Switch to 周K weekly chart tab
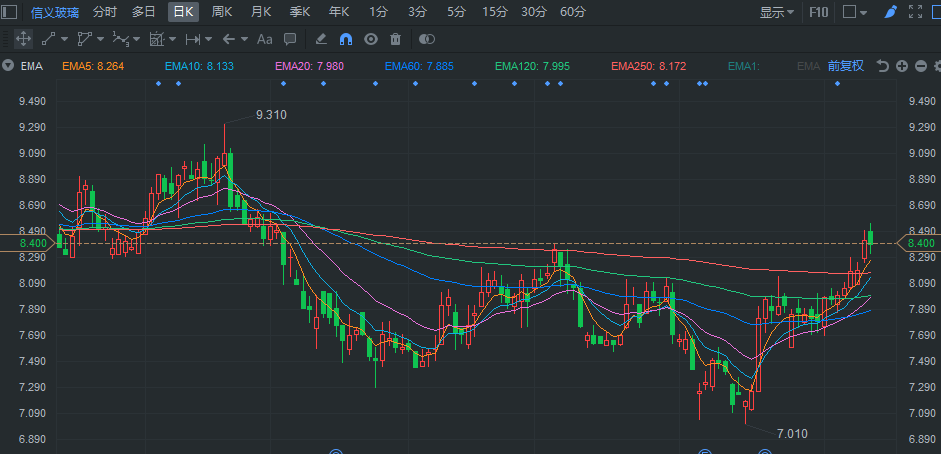 [x=222, y=12]
